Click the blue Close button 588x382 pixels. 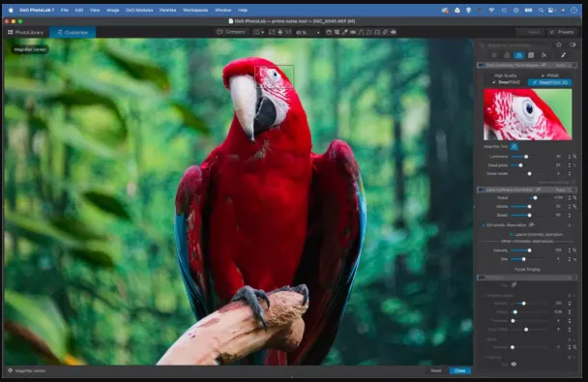(x=459, y=370)
